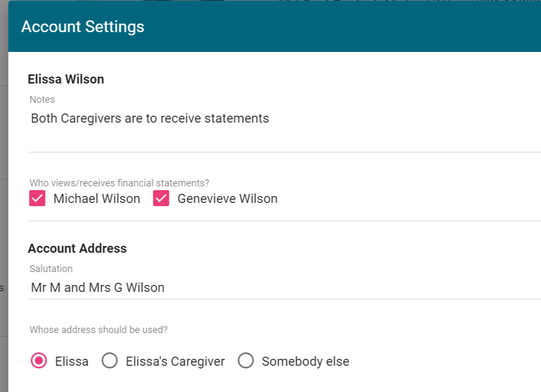541x392 pixels.
Task: Click the Genevieve Wilson label text
Action: 227,199
